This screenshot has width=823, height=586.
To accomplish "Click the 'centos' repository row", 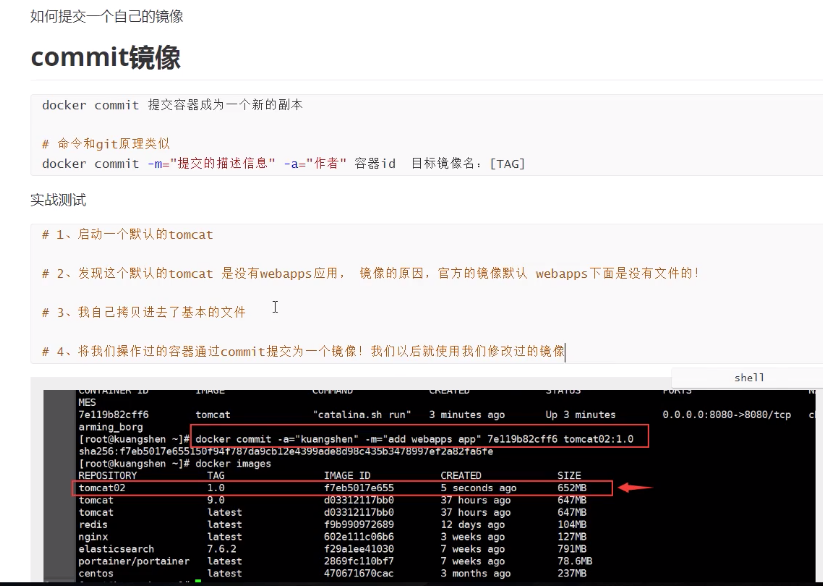I will (x=332, y=573).
